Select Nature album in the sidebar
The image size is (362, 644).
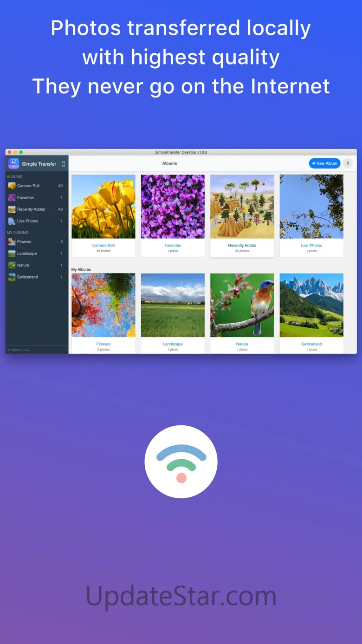tap(37, 265)
